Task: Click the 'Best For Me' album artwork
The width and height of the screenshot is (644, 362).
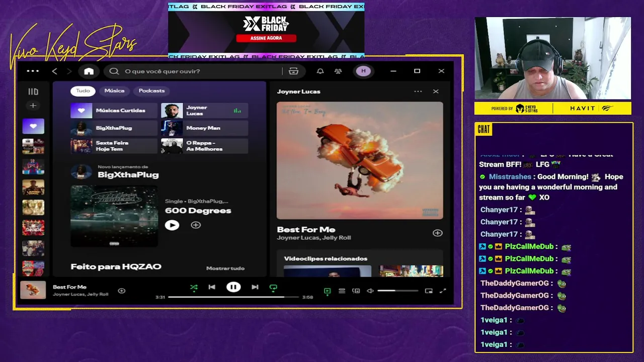Action: [x=360, y=160]
